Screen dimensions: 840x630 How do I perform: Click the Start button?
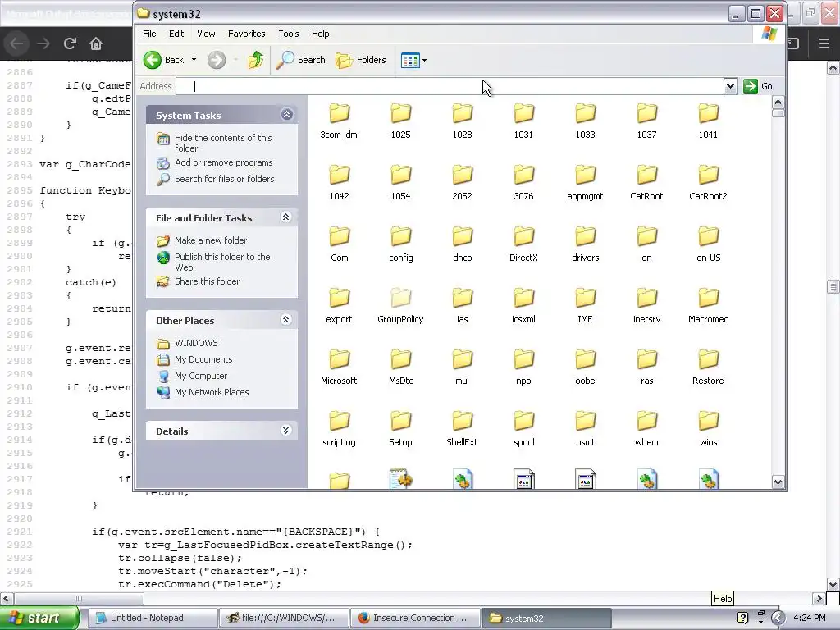click(39, 618)
